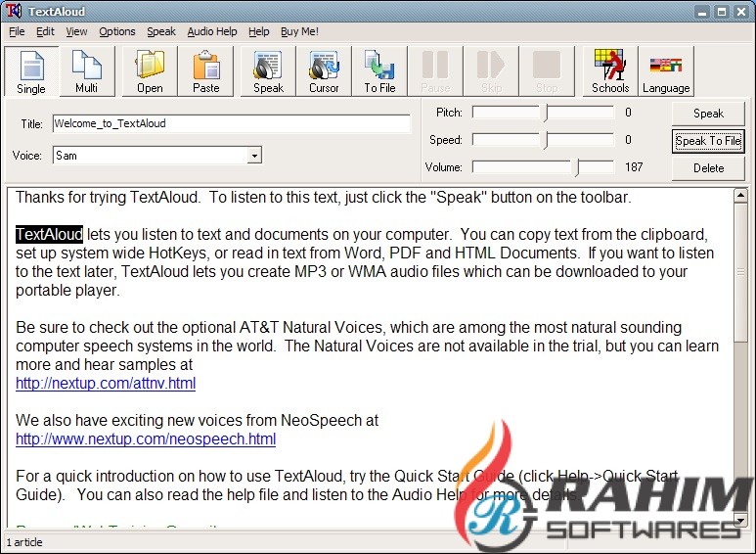
Task: Click the "1 article" status bar text
Action: (x=24, y=542)
